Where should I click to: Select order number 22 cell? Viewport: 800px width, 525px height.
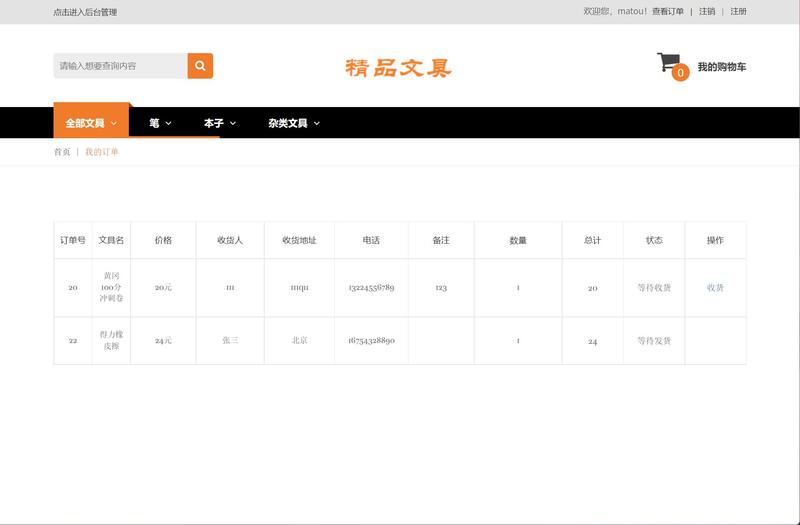73,340
